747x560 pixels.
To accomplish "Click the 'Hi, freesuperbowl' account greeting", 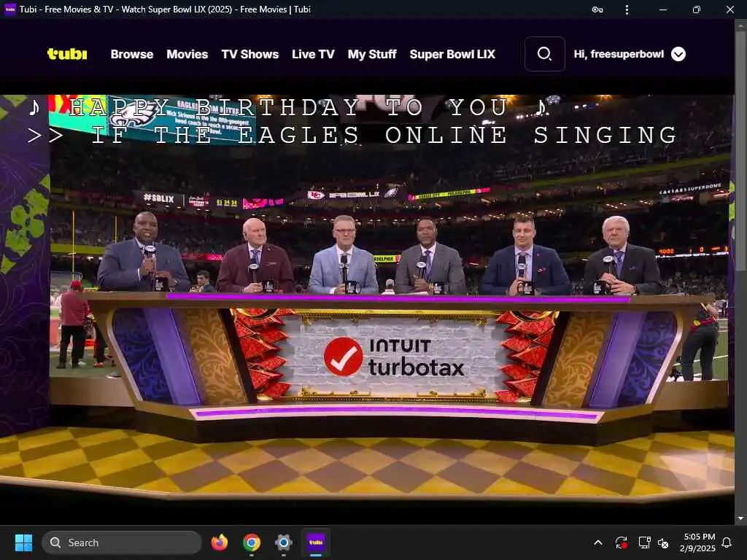I will (x=619, y=54).
